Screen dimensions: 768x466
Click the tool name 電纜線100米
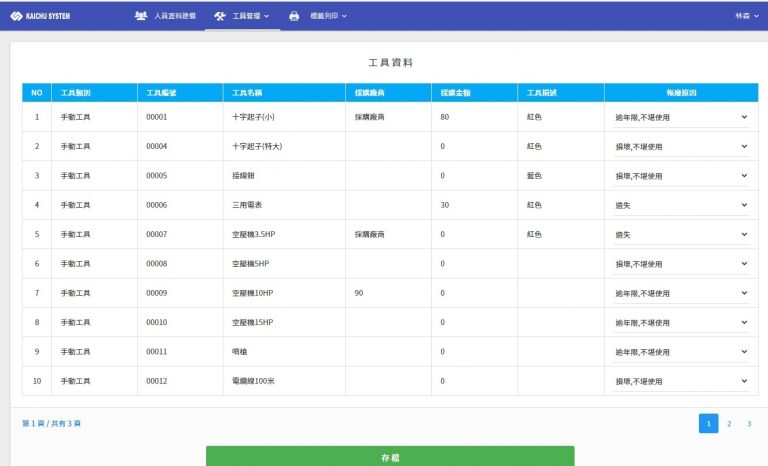coord(253,382)
